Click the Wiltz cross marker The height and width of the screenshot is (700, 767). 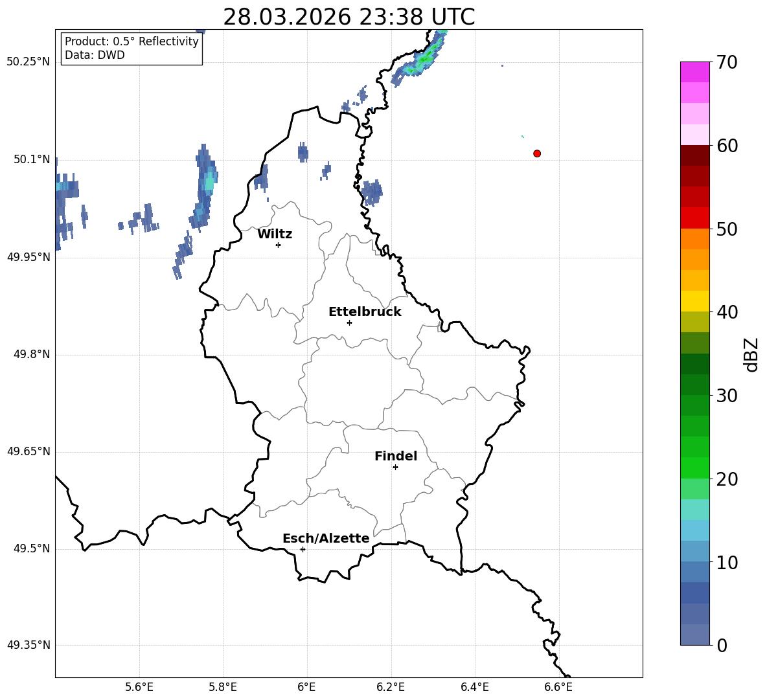(278, 245)
